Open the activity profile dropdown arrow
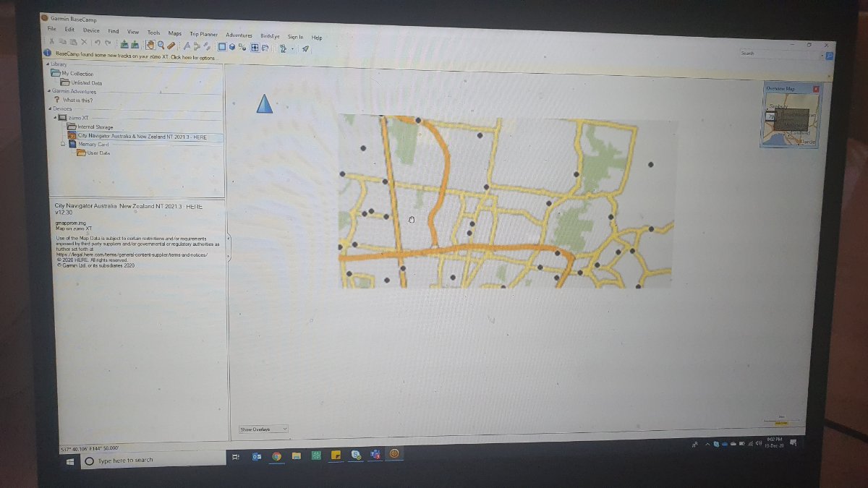 coord(292,49)
